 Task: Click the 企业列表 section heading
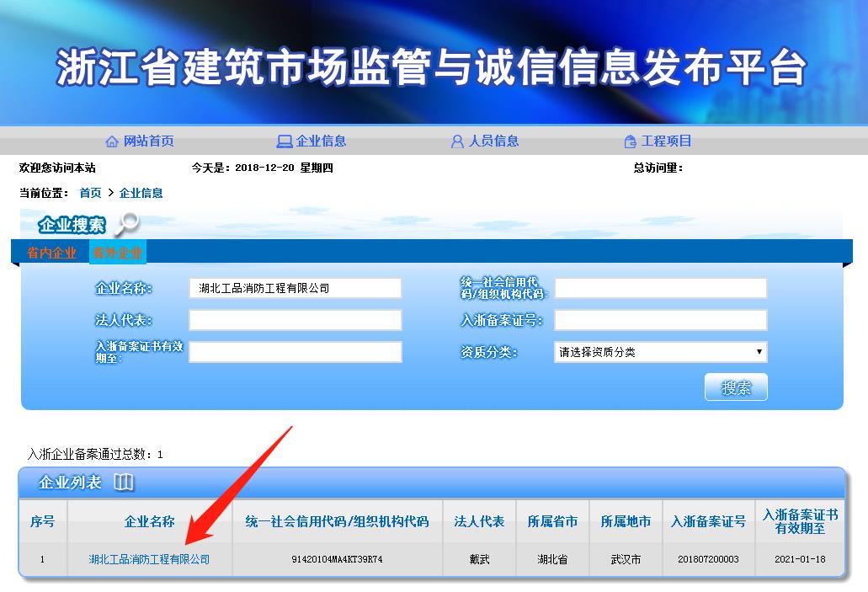click(70, 483)
